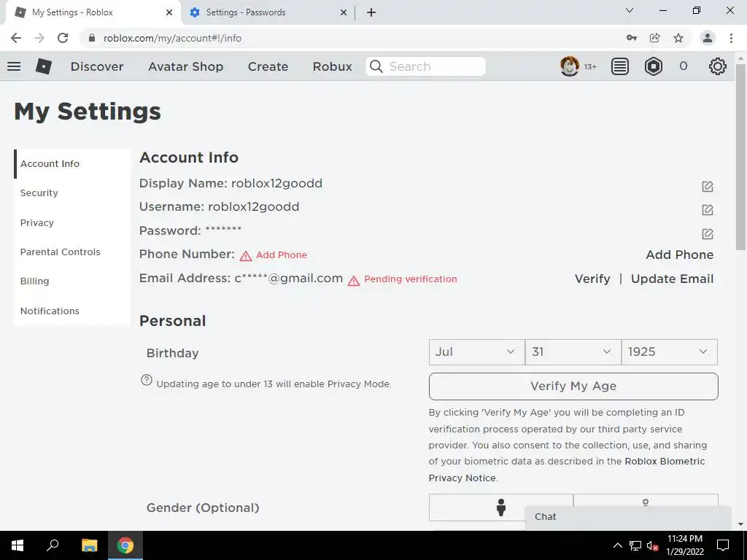Open the birthday day dropdown
The image size is (747, 560).
573,352
